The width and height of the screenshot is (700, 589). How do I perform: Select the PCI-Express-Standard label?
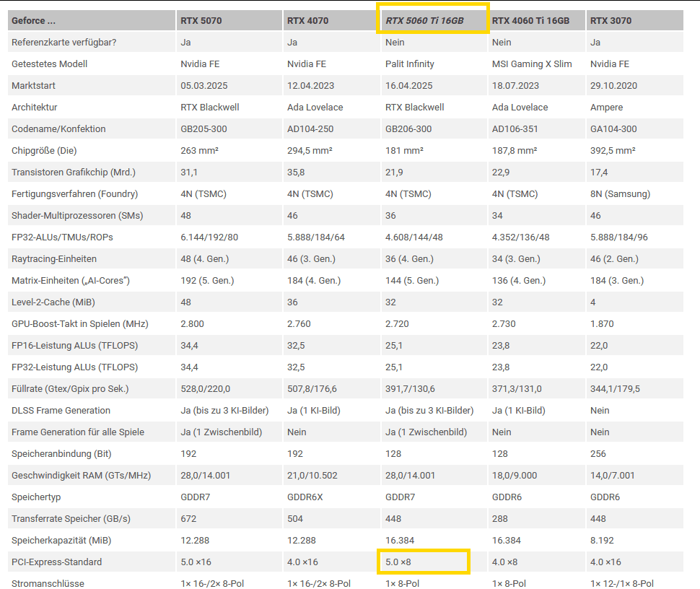pos(57,562)
